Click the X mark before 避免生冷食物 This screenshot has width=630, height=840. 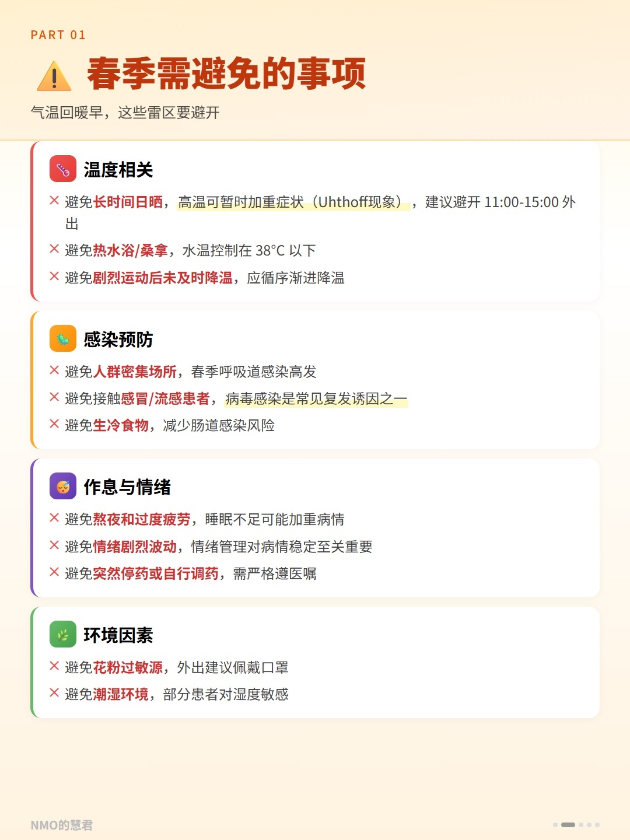(x=54, y=424)
